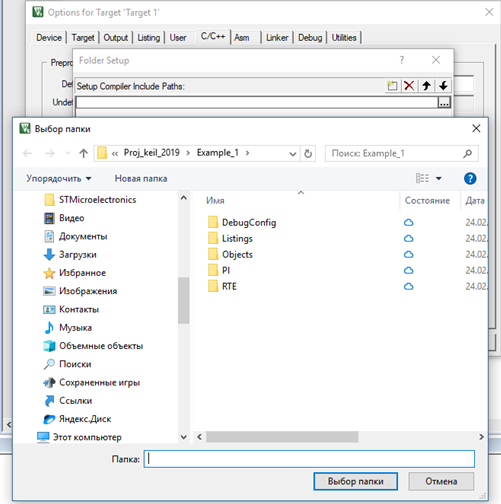Move the include path down with arrow icon
Screen dimensions: 501x504
tap(443, 86)
